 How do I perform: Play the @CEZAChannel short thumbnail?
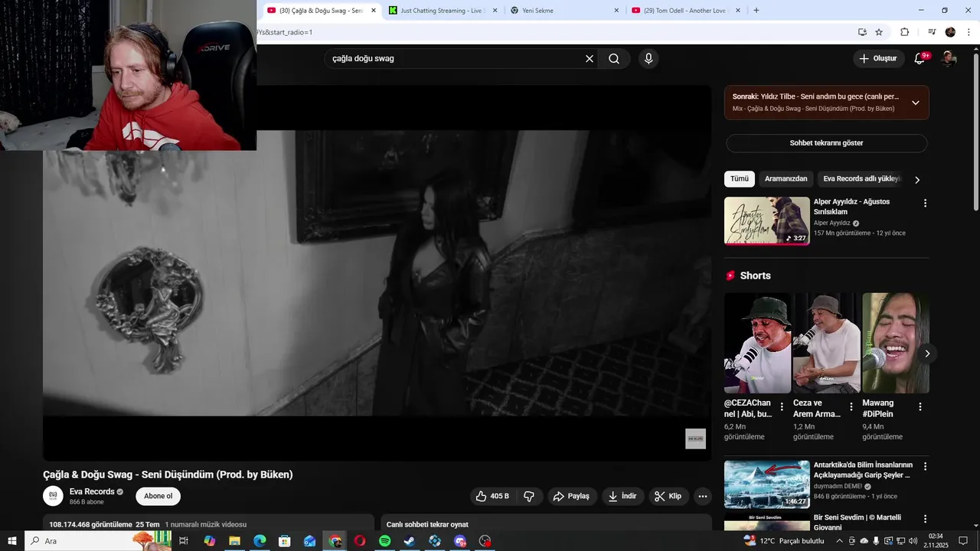pyautogui.click(x=758, y=343)
